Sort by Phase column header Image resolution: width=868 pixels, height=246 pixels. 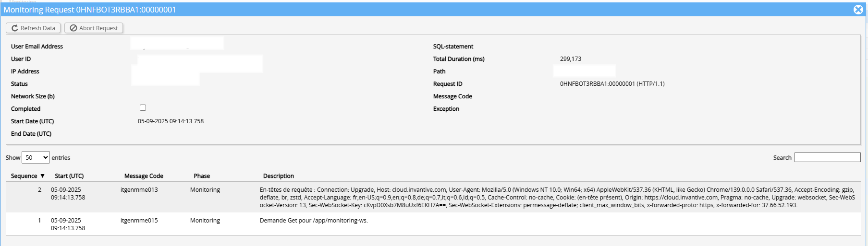point(202,176)
